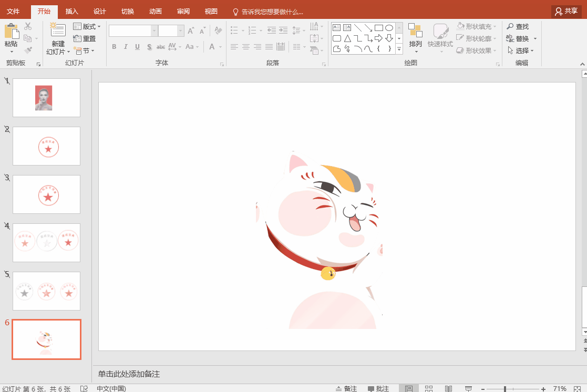Click the text direction icon
The height and width of the screenshot is (392, 587).
pos(314,26)
